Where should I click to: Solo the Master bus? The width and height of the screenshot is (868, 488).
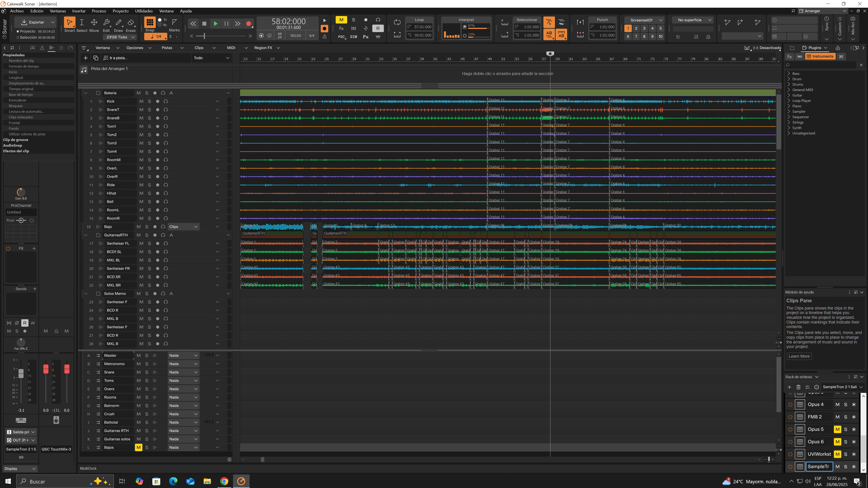pos(146,356)
